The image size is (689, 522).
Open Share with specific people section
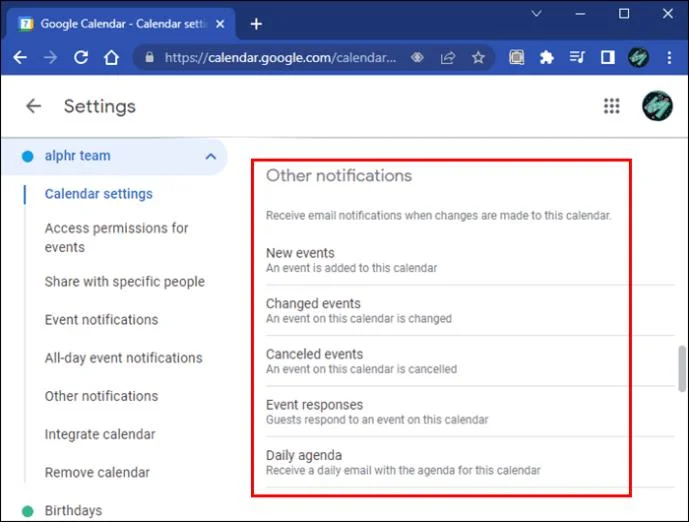pos(125,282)
